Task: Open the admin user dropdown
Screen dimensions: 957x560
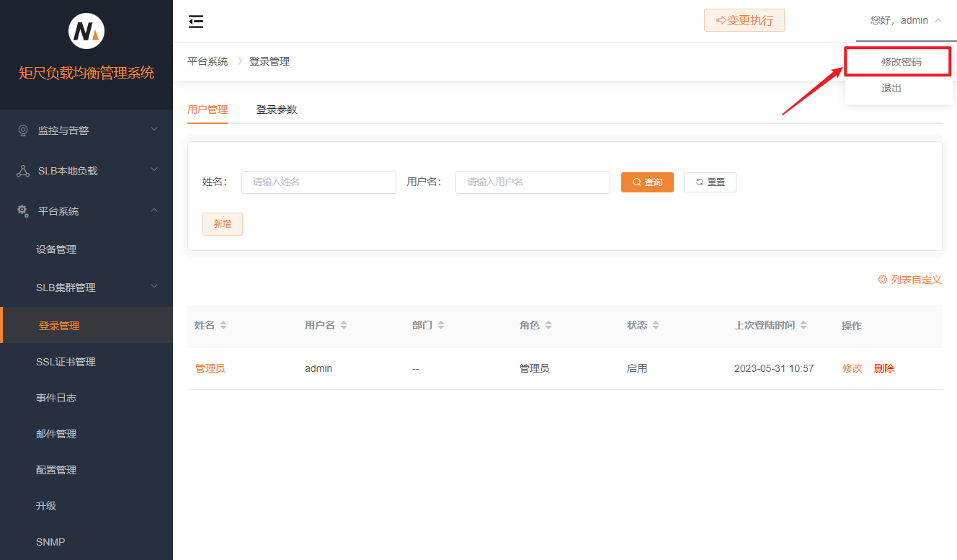Action: 906,21
